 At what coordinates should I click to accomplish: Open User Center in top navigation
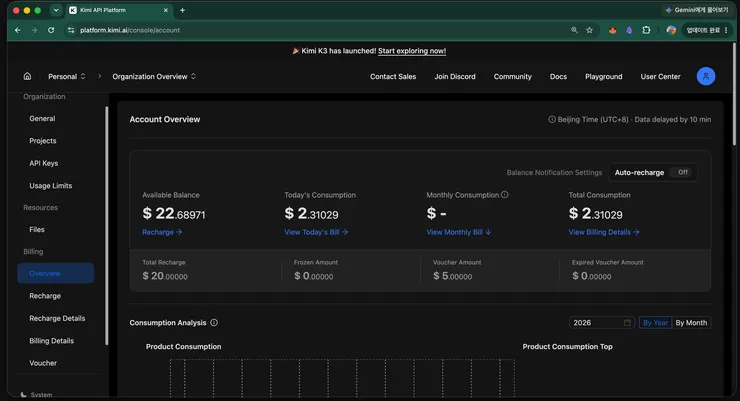(660, 76)
